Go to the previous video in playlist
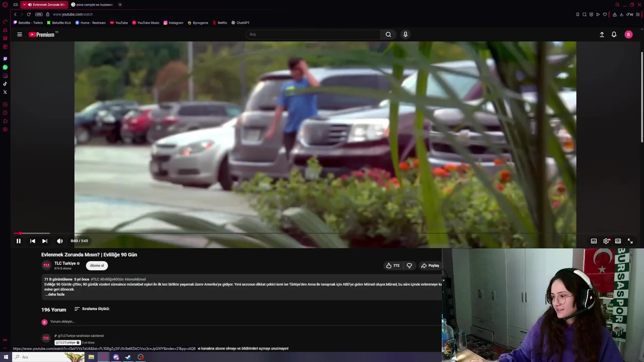 point(32,241)
